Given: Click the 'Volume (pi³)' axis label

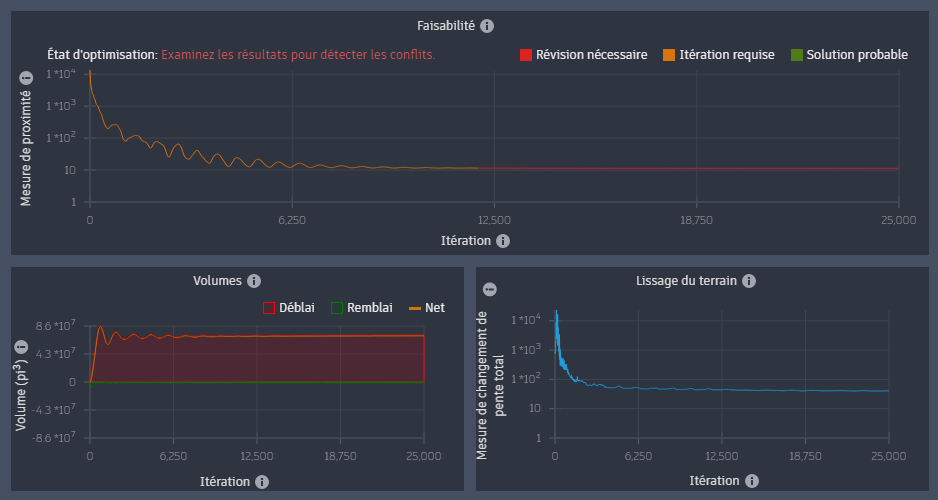Looking at the screenshot, I should [21, 394].
